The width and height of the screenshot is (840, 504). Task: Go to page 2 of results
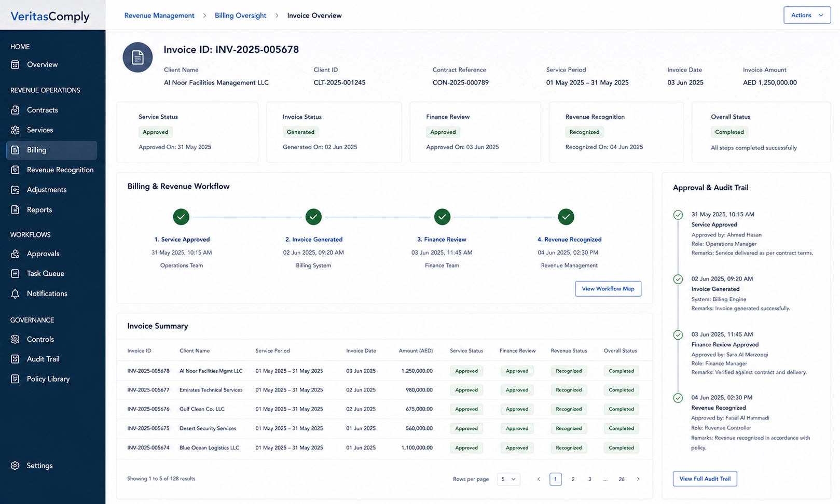click(573, 479)
